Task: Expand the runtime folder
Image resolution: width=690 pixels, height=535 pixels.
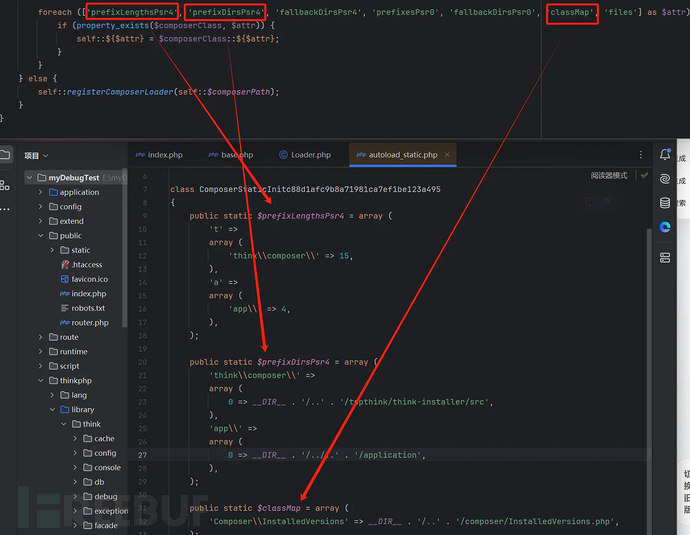Action: [x=41, y=352]
